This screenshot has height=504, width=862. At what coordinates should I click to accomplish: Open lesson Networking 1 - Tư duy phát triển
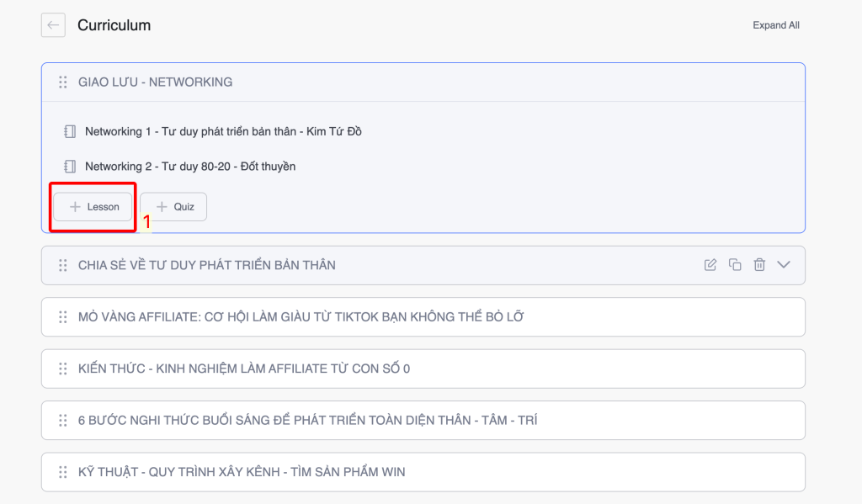[x=223, y=131]
